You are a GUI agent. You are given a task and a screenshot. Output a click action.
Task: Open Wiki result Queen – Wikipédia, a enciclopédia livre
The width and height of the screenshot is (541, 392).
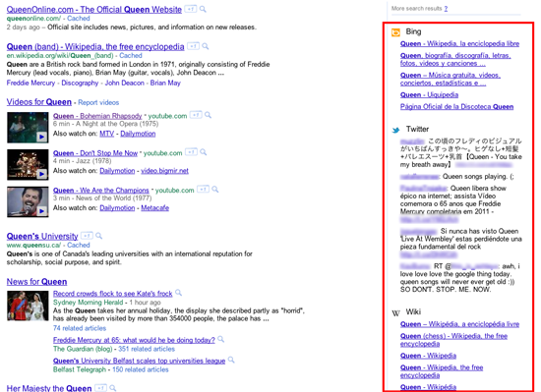click(459, 324)
